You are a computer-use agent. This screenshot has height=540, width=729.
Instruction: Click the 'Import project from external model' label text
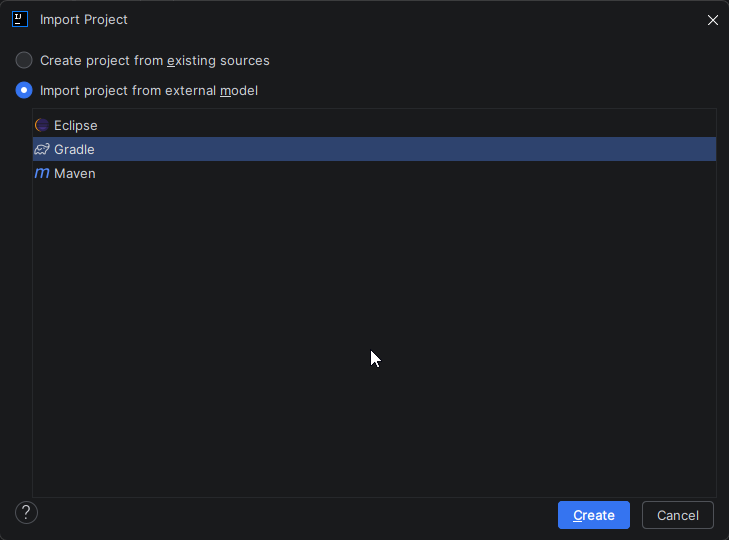[149, 90]
